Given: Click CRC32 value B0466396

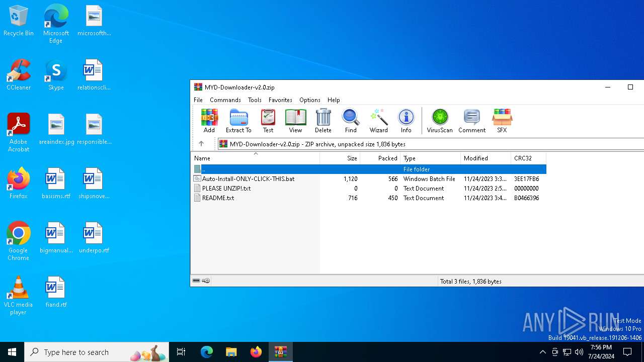Looking at the screenshot, I should click(526, 198).
